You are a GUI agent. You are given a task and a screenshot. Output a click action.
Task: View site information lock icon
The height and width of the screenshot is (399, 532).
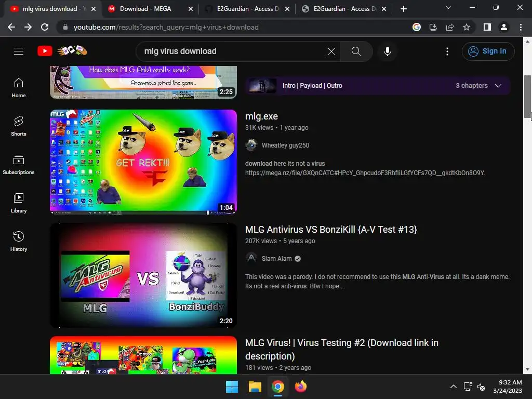tap(65, 27)
